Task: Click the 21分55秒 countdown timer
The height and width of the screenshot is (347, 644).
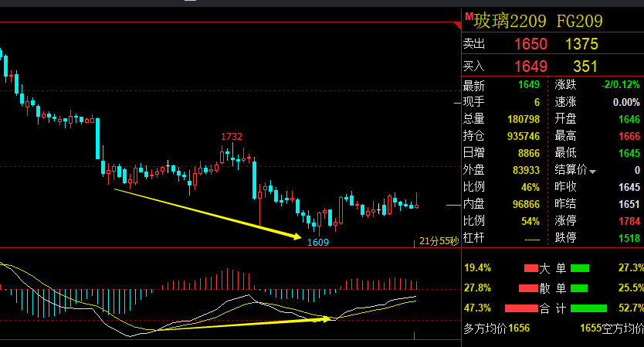Action: [x=439, y=241]
